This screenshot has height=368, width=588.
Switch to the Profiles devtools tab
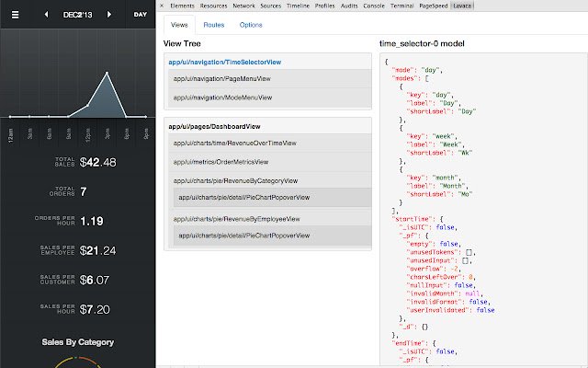coord(324,6)
